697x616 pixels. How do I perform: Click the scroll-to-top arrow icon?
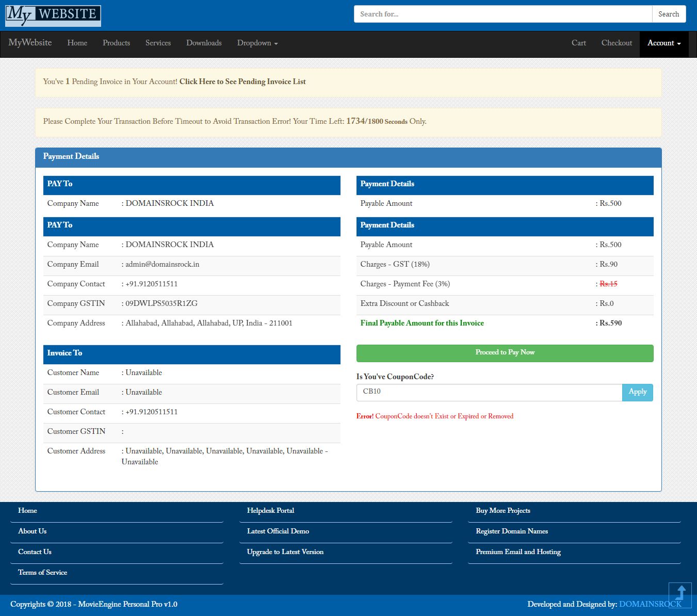tap(680, 594)
